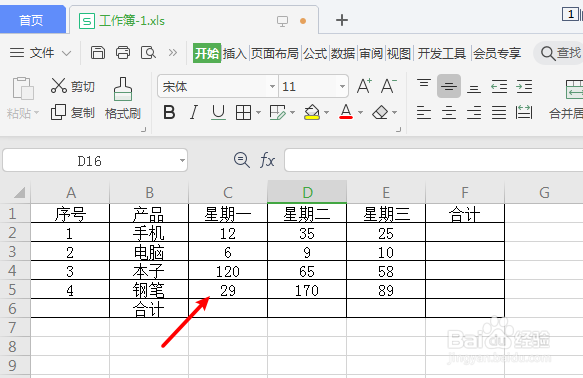Decrease indent icon

pos(499,87)
